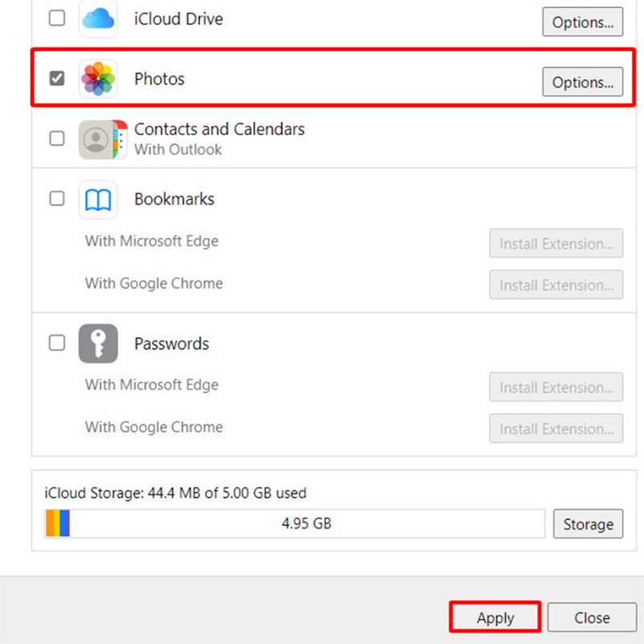Open Options for Photos

[x=582, y=81]
